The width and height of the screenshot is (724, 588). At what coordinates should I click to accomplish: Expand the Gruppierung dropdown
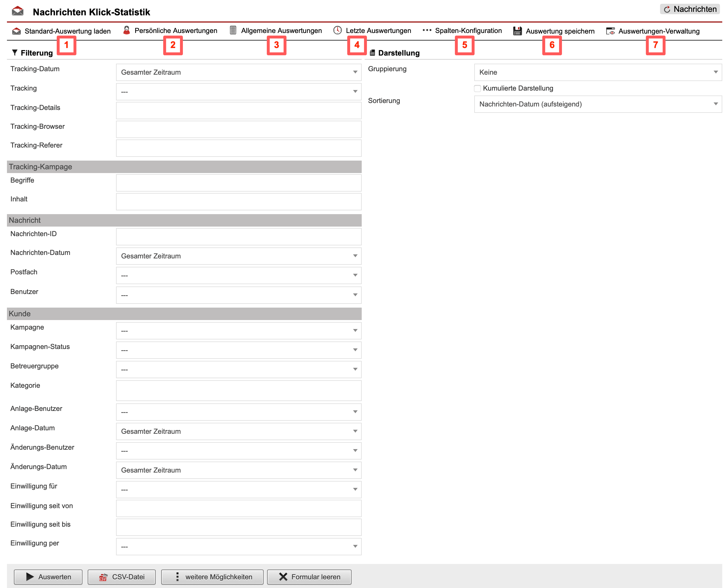point(598,72)
